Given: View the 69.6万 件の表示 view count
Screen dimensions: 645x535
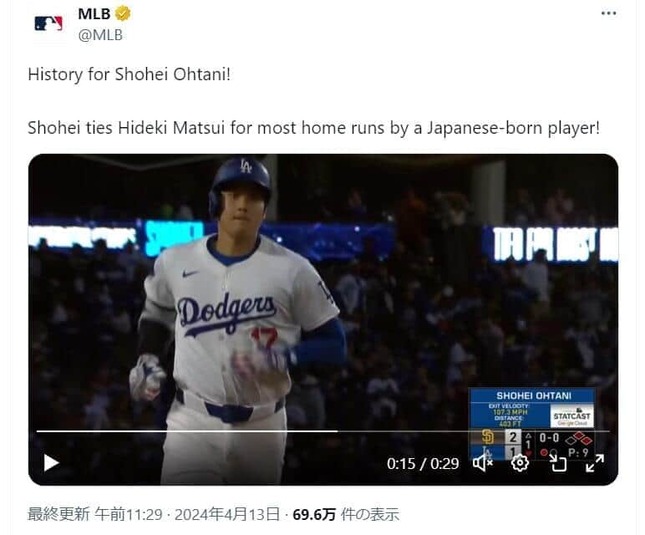Looking at the screenshot, I should (x=346, y=514).
